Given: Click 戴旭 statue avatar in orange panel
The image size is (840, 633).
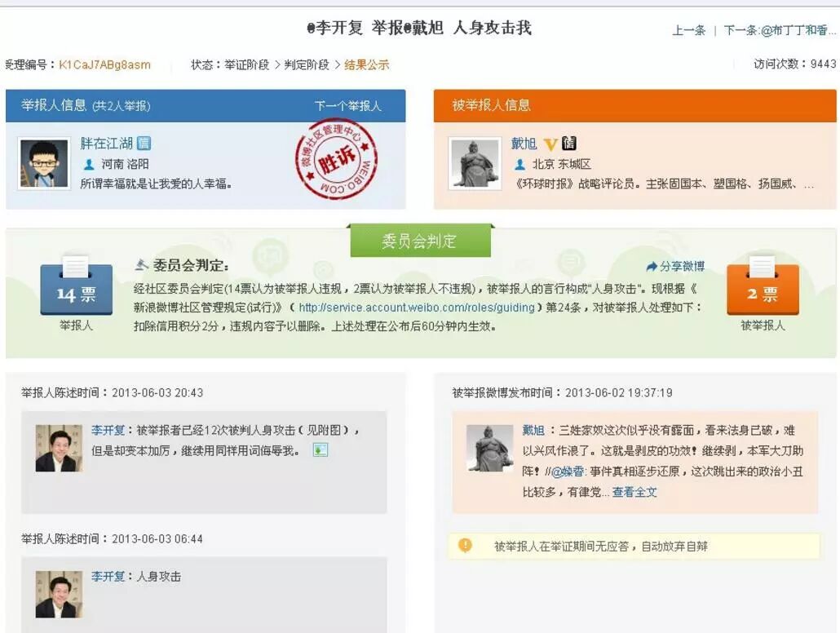Looking at the screenshot, I should (475, 163).
